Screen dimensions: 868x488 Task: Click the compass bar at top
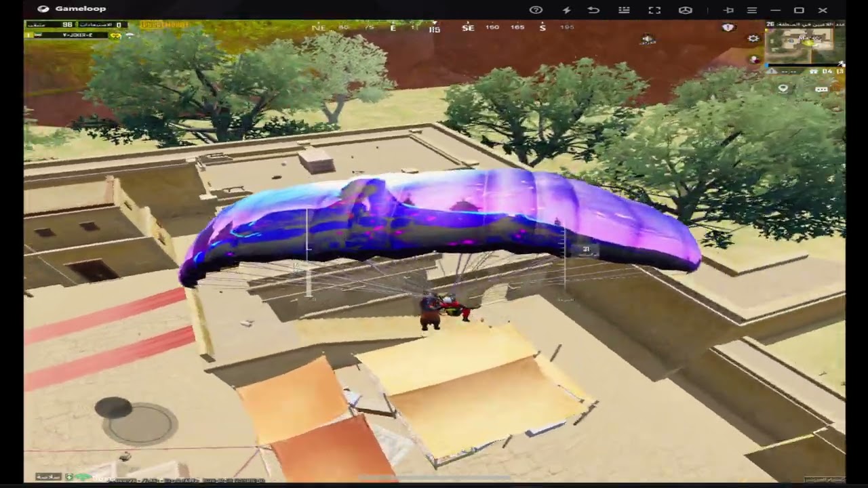444,28
